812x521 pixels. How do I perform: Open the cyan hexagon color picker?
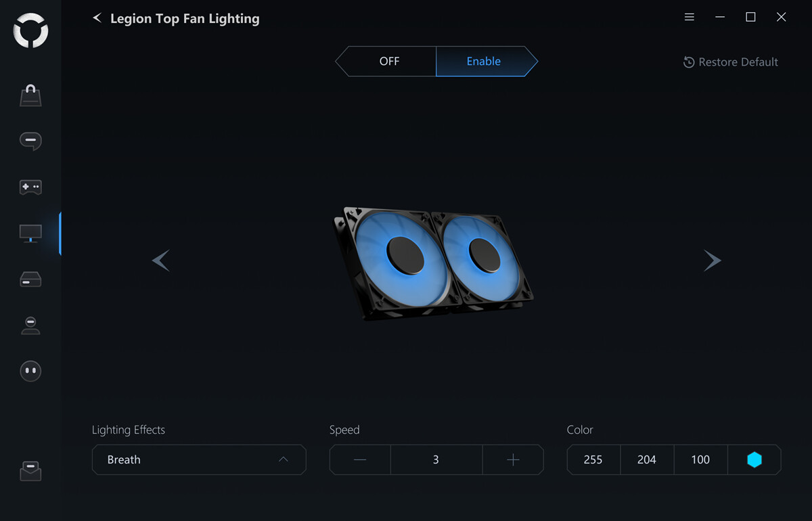(x=754, y=460)
